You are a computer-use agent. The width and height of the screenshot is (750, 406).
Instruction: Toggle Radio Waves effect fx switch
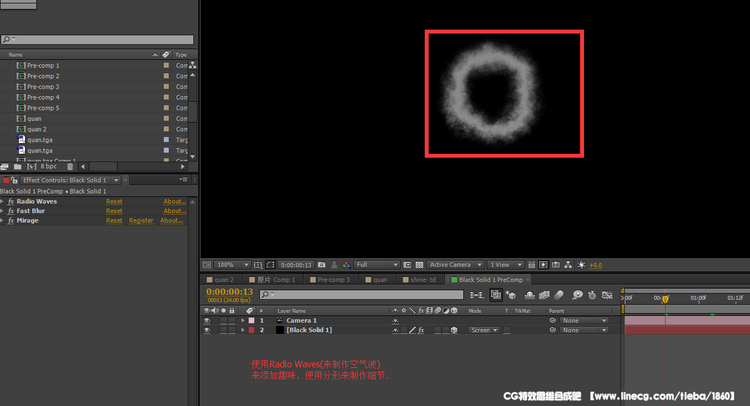point(11,201)
